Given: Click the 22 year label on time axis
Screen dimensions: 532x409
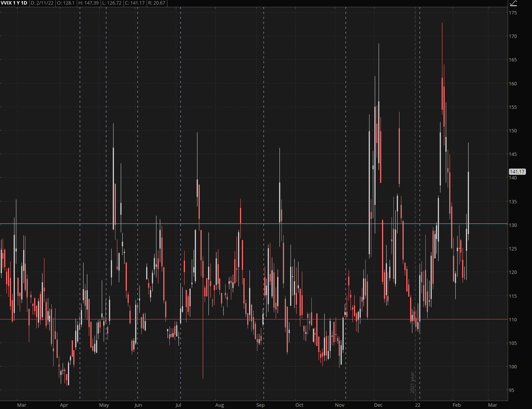Looking at the screenshot, I should click(418, 405).
